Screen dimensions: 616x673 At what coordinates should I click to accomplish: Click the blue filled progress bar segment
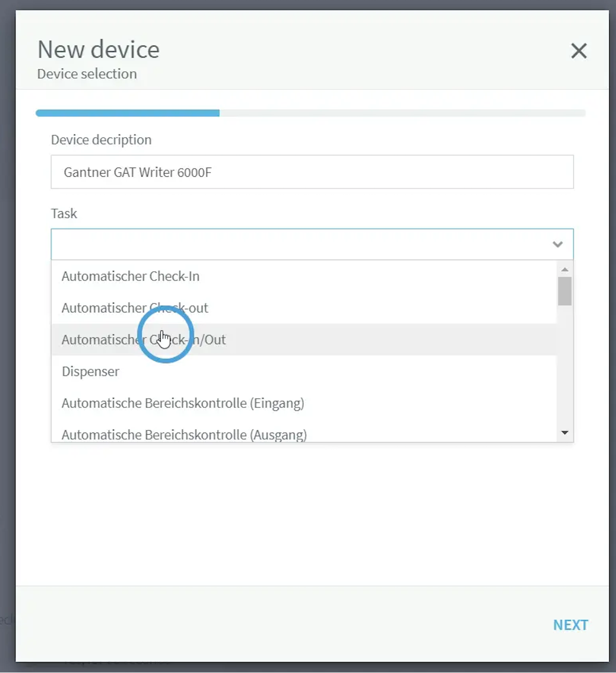[127, 113]
